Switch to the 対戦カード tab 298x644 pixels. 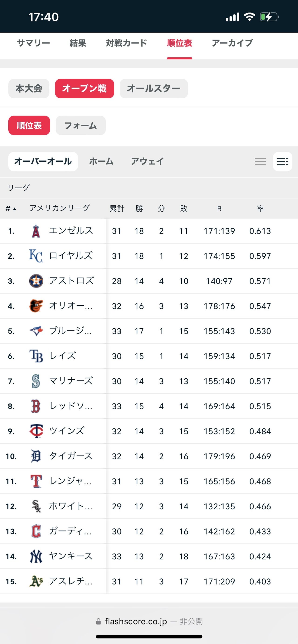tap(126, 43)
